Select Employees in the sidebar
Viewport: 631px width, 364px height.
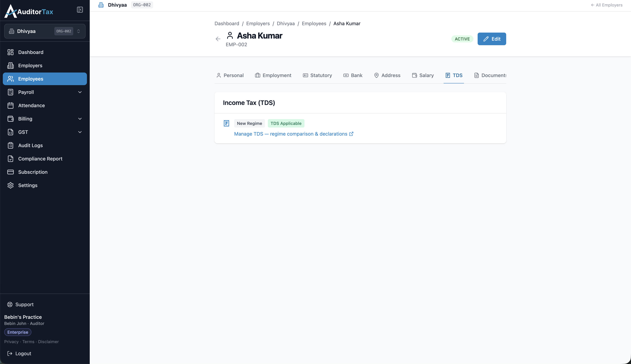[45, 79]
